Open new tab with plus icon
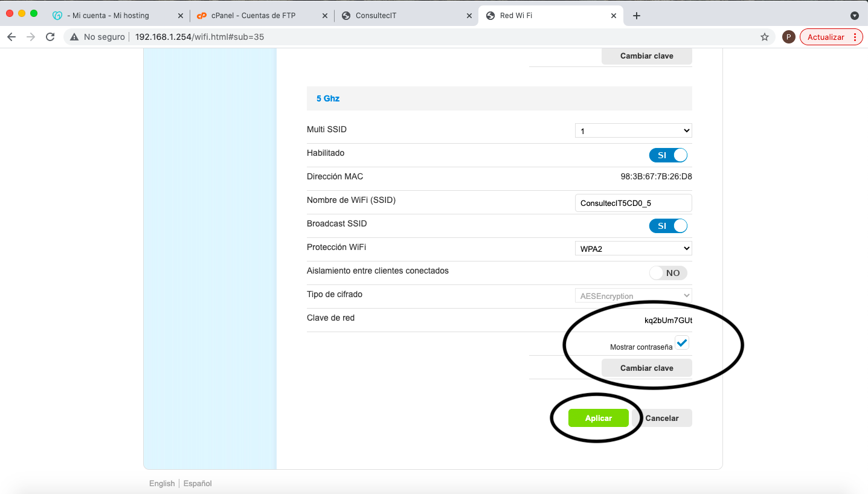This screenshot has width=868, height=494. pos(636,16)
